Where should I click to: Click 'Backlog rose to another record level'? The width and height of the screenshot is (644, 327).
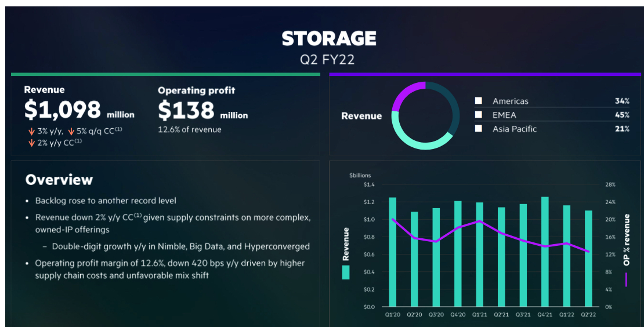coord(106,201)
